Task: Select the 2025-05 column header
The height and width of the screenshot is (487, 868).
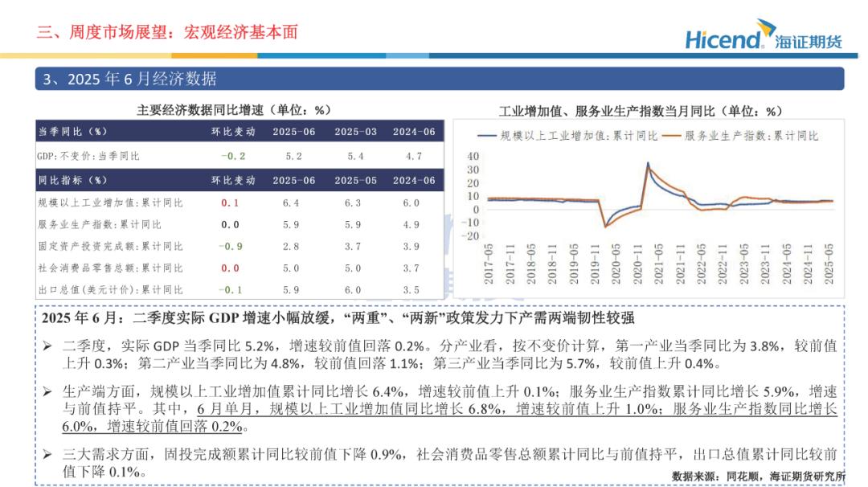Action: [x=355, y=180]
